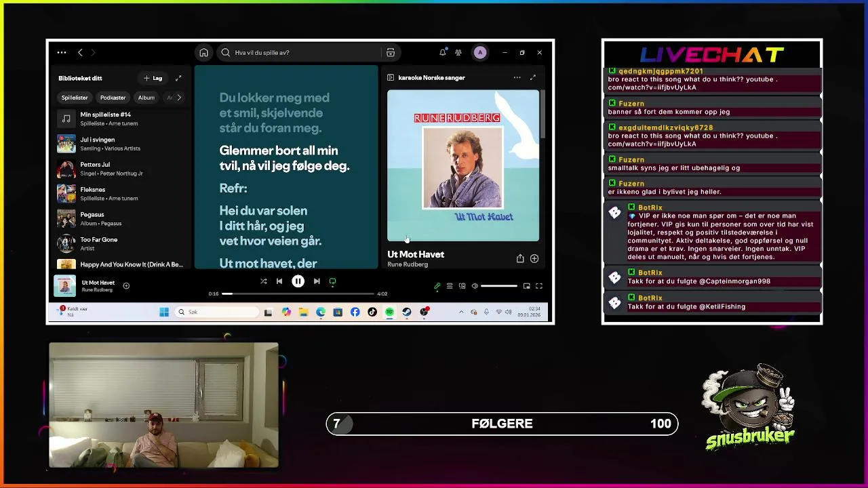The width and height of the screenshot is (868, 488).
Task: Select the 'Podkaster' filter chip
Action: [x=113, y=98]
